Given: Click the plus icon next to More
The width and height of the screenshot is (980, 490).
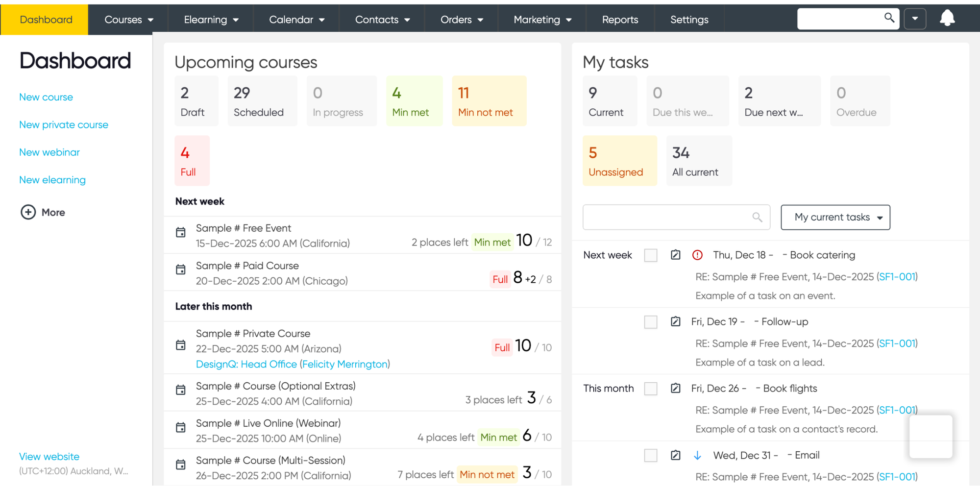Looking at the screenshot, I should (28, 212).
